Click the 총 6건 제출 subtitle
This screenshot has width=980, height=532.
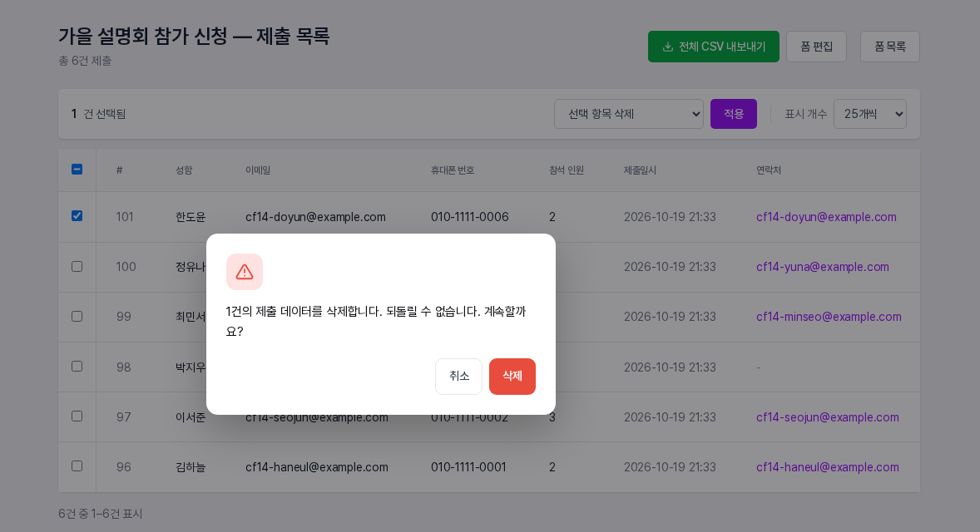coord(85,61)
